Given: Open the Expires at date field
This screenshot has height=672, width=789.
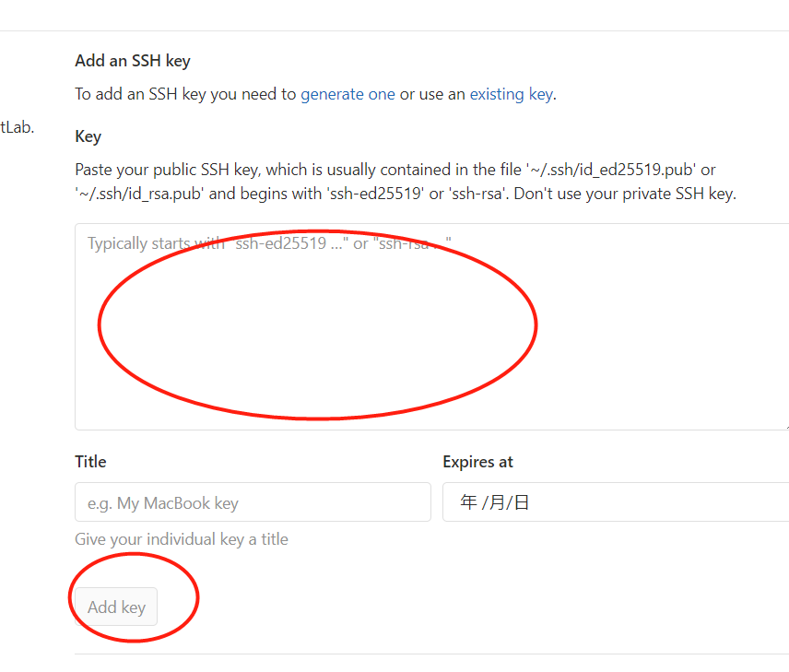Looking at the screenshot, I should 616,501.
